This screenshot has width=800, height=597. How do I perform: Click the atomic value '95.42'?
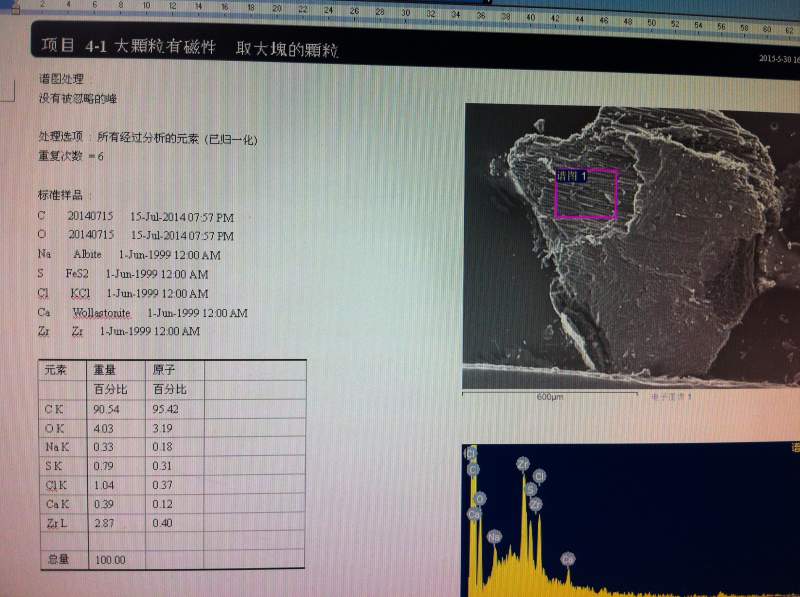click(165, 409)
